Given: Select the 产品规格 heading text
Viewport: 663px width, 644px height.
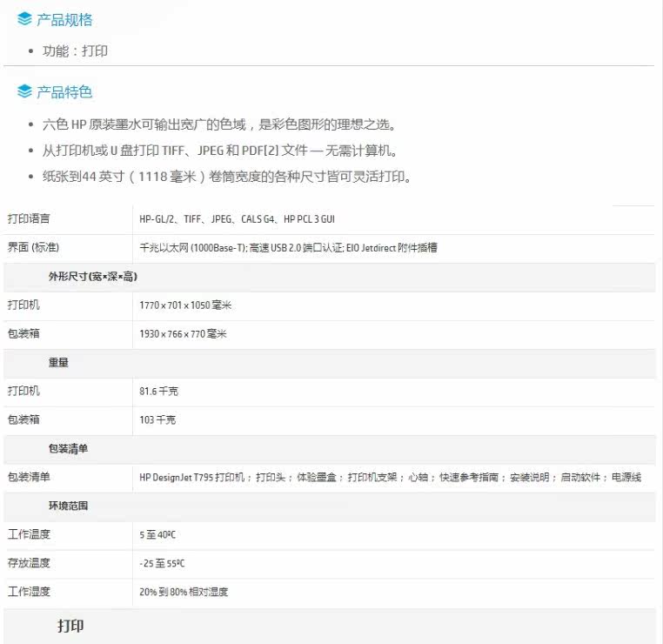Looking at the screenshot, I should tap(64, 19).
